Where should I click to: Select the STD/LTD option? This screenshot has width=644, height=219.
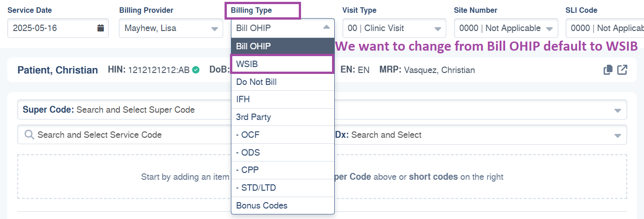coord(283,188)
